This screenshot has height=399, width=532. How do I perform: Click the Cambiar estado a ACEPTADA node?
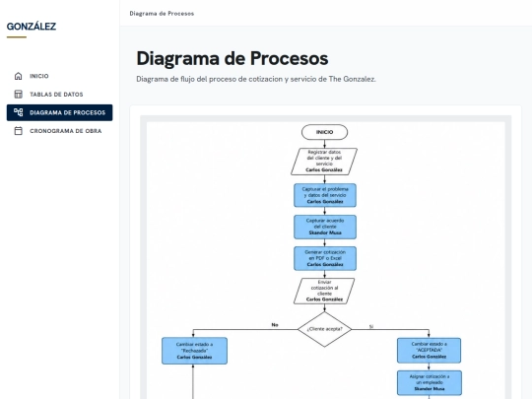[x=429, y=350]
